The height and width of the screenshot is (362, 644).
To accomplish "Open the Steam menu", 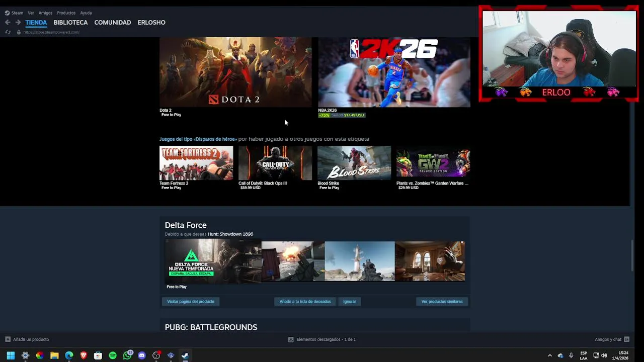I will click(x=14, y=13).
